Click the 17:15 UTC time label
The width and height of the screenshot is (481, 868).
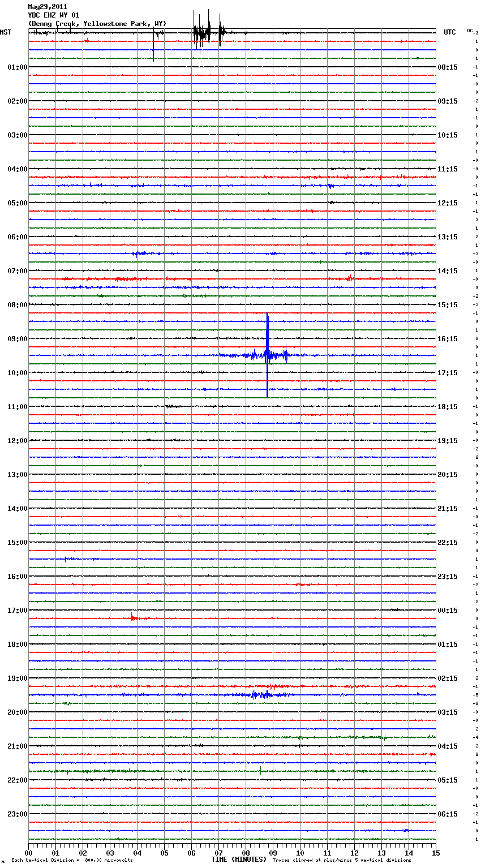click(448, 373)
